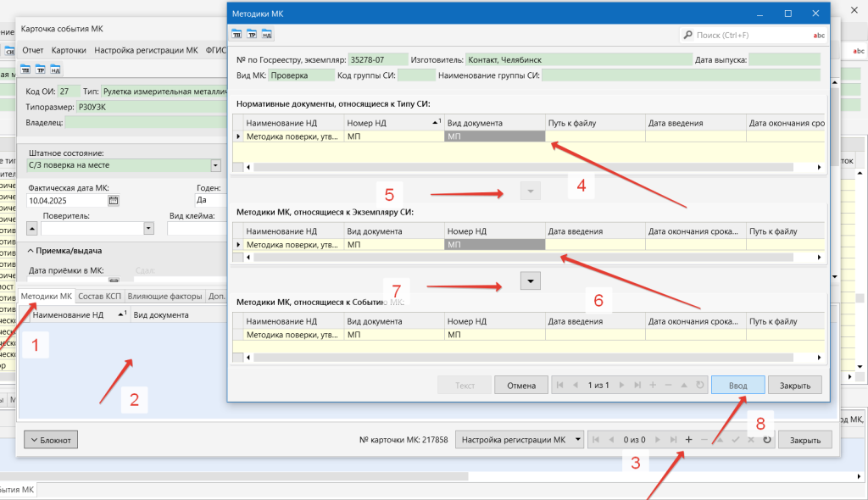
Task: Click the НД folder icon in Карточка события МК
Action: point(55,69)
